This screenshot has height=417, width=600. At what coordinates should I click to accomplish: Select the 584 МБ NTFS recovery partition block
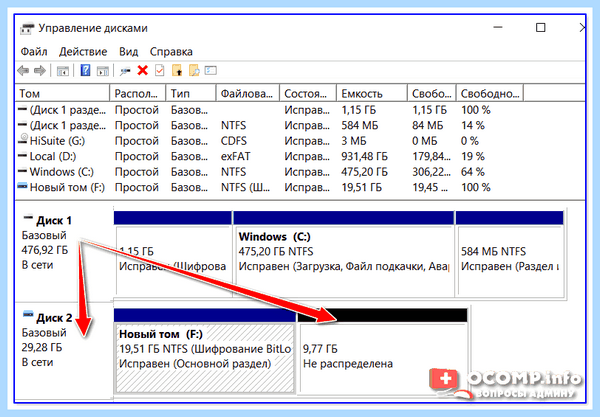click(x=510, y=254)
